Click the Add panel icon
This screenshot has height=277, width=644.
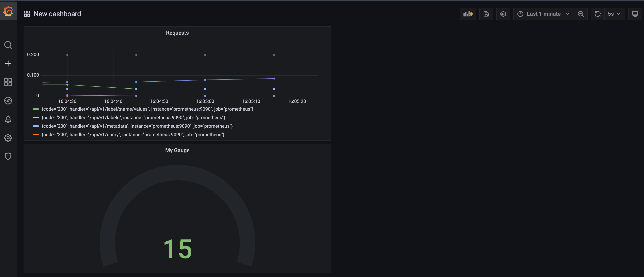tap(468, 14)
